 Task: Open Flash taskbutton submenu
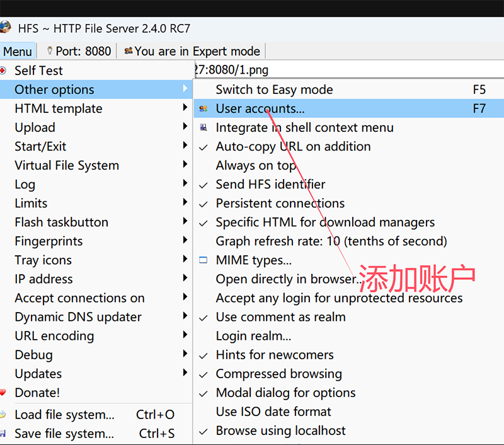point(96,222)
